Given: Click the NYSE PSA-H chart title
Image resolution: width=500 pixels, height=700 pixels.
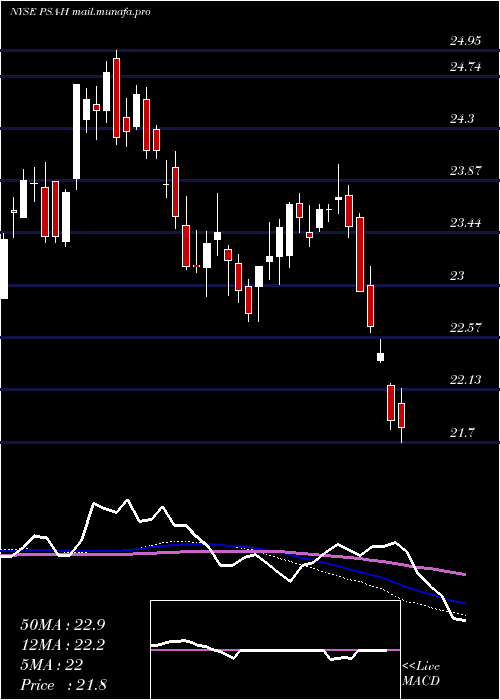Looking at the screenshot, I should (80, 12).
